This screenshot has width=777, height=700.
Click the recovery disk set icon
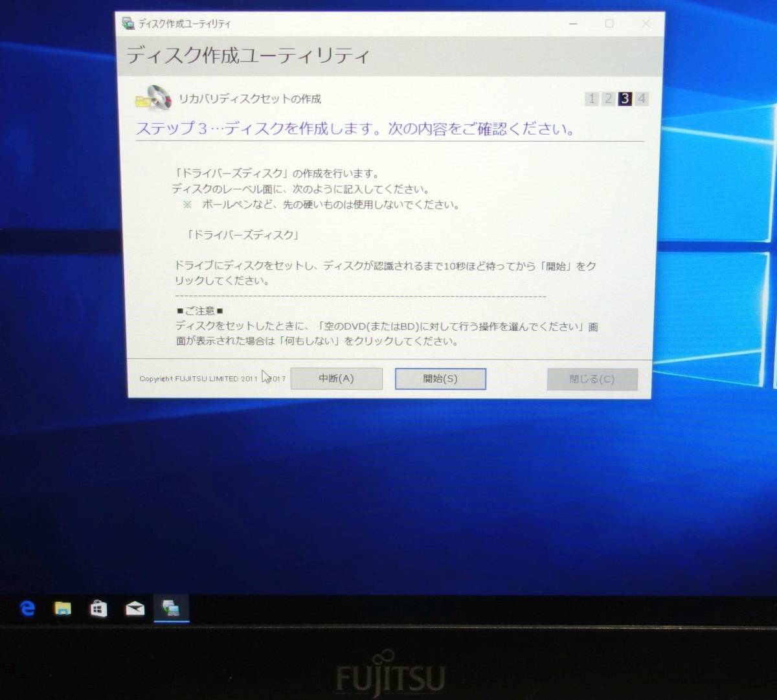coord(153,97)
